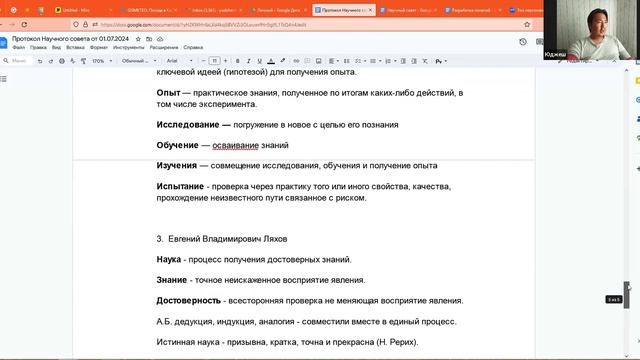The width and height of the screenshot is (640, 360).
Task: Close the active Протокол Научного tab
Action: (x=370, y=10)
